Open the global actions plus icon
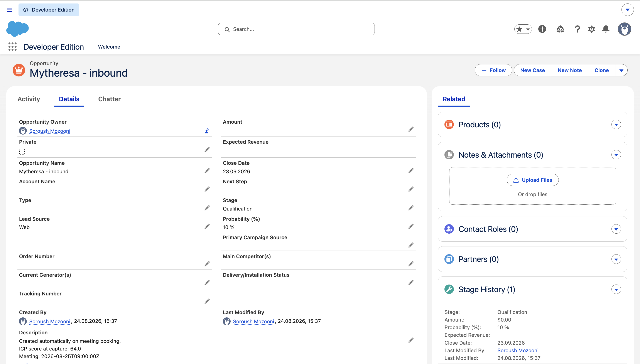 (x=542, y=29)
